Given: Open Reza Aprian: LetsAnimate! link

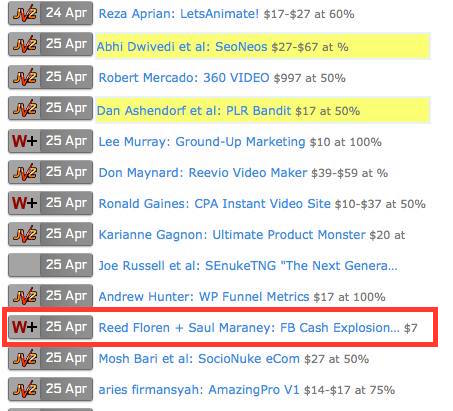Looking at the screenshot, I should [179, 14].
